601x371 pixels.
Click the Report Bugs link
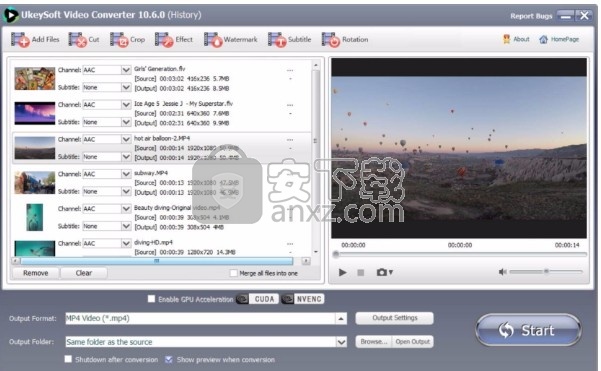[x=531, y=16]
